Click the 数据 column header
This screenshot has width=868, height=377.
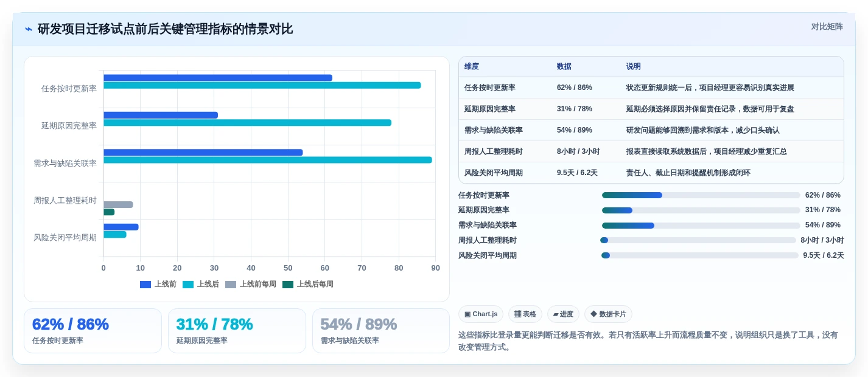click(564, 66)
